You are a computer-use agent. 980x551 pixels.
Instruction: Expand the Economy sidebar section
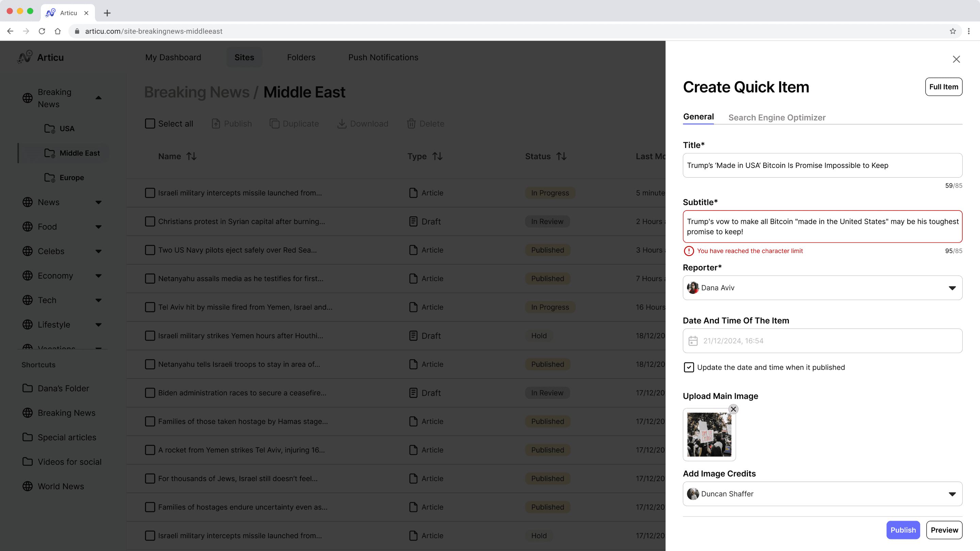pyautogui.click(x=99, y=276)
